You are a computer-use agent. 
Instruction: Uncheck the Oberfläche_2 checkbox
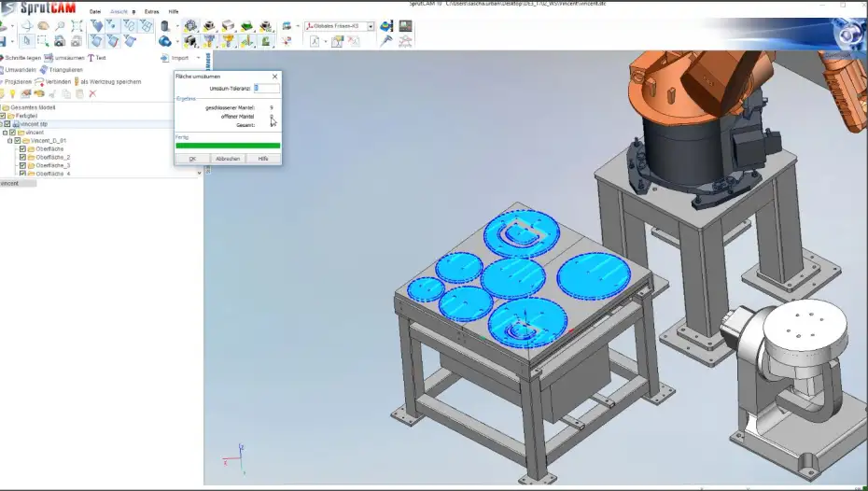pos(22,157)
